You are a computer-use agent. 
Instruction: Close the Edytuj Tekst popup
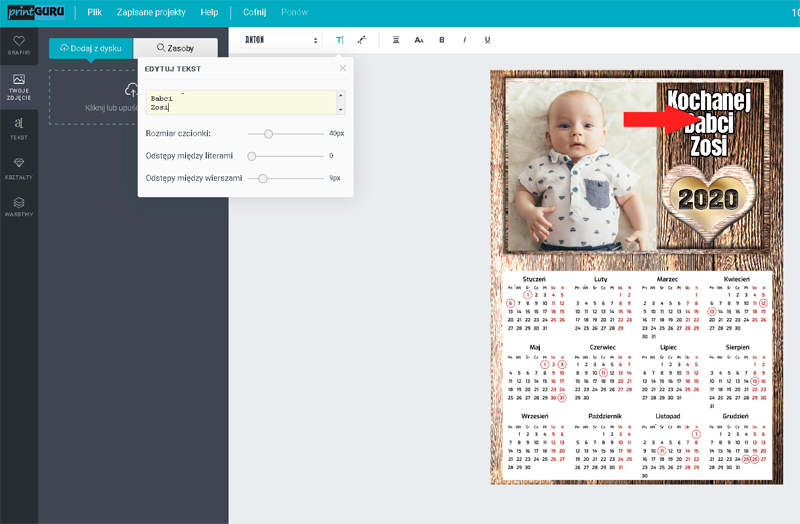point(343,68)
